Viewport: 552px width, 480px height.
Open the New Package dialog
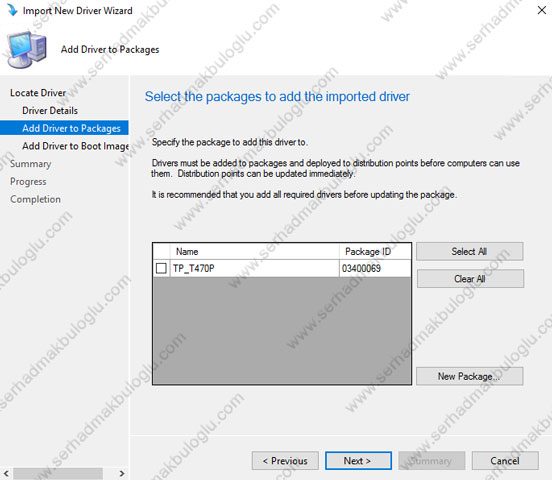[470, 376]
